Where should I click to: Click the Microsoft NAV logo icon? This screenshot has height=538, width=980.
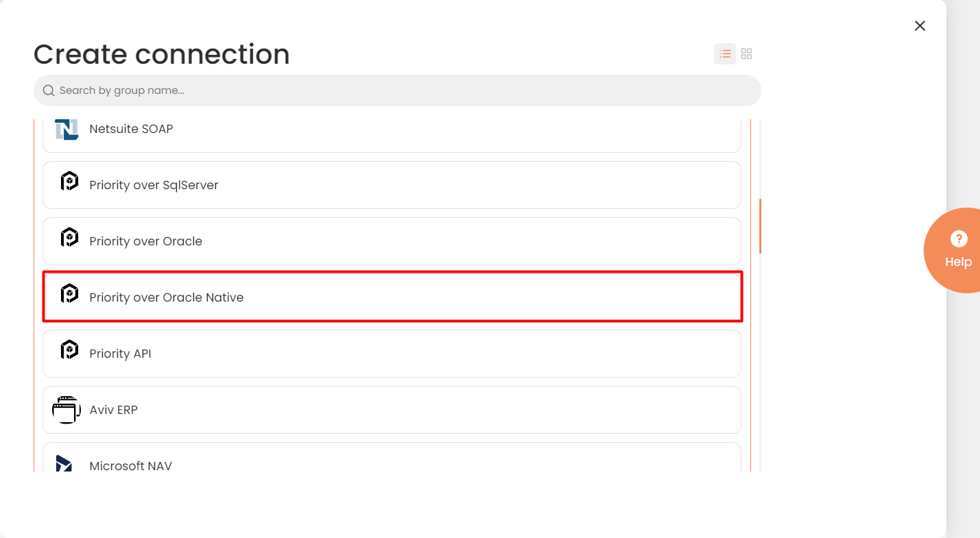pyautogui.click(x=64, y=464)
